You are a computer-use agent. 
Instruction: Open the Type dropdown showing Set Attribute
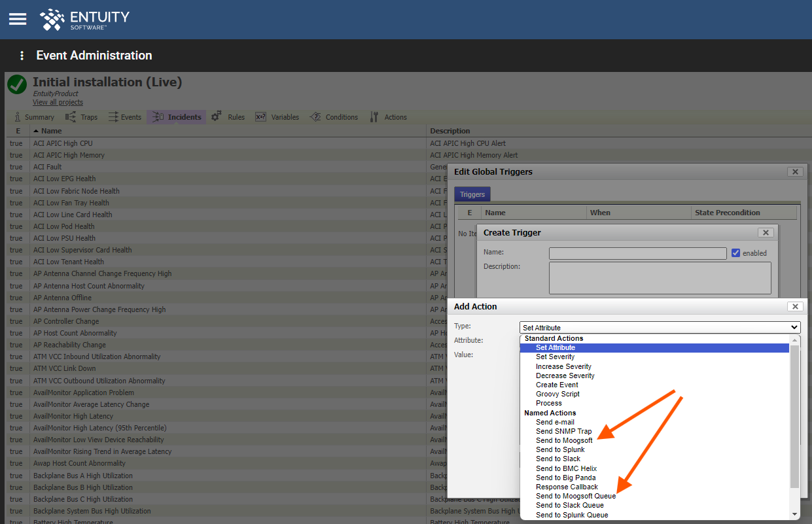pyautogui.click(x=660, y=328)
